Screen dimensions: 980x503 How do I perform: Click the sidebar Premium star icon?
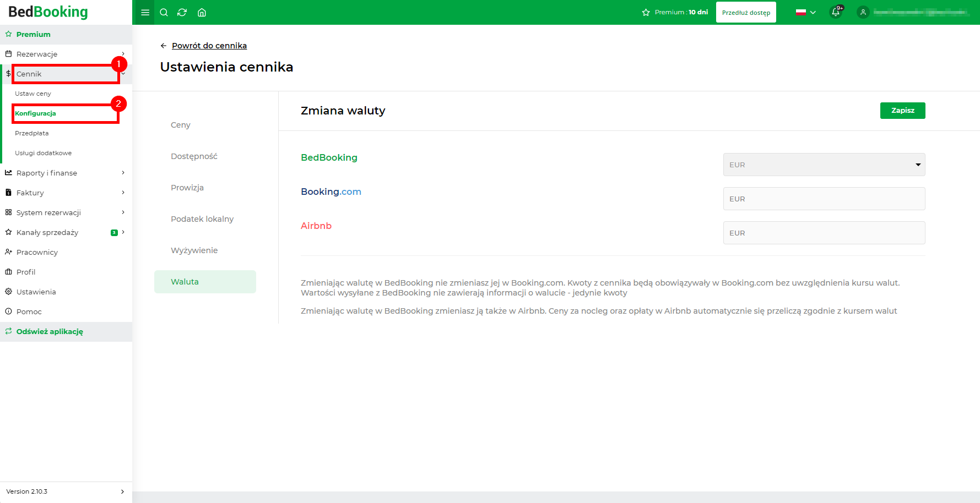pyautogui.click(x=8, y=34)
